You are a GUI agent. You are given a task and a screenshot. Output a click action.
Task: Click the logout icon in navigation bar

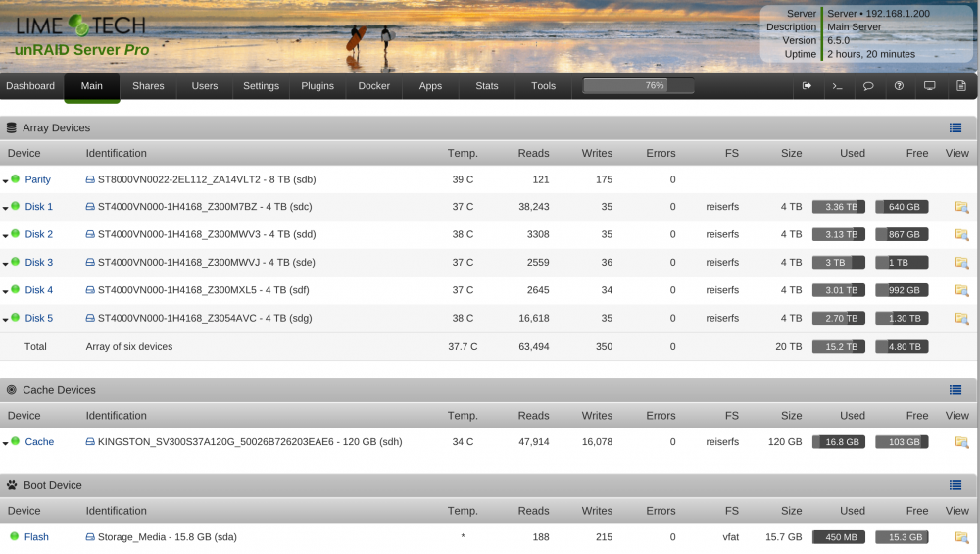[x=807, y=86]
